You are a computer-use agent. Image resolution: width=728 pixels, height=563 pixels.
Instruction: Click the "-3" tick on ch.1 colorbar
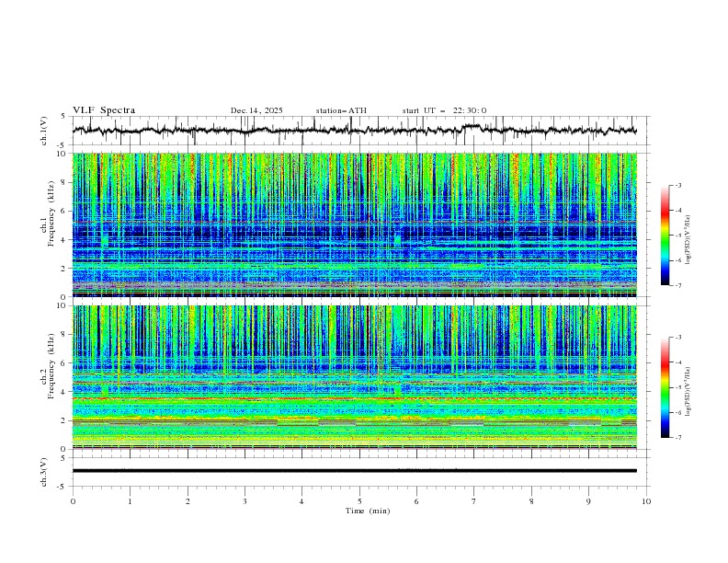click(678, 185)
